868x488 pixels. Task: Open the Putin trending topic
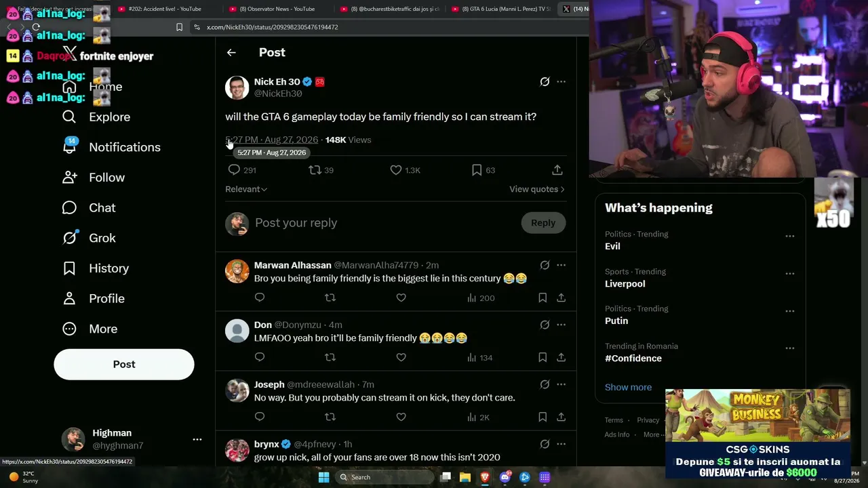(616, 321)
